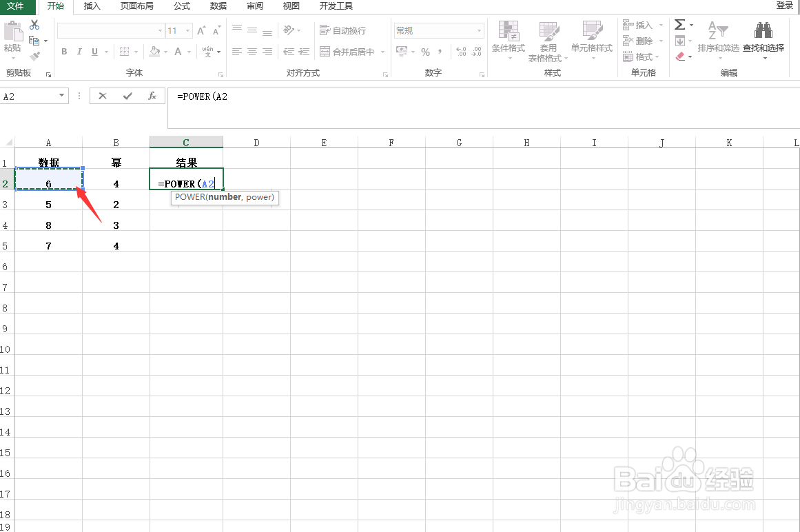This screenshot has width=800, height=532.
Task: Click the Orientation text rotate icon
Action: tap(289, 30)
